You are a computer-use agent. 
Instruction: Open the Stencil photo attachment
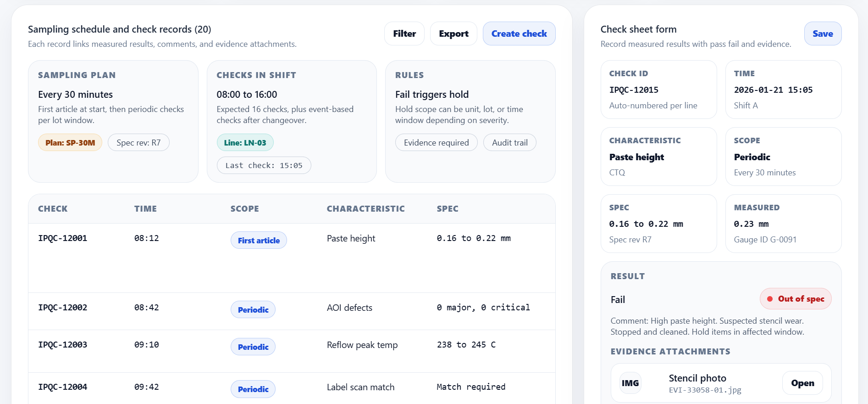pos(802,383)
